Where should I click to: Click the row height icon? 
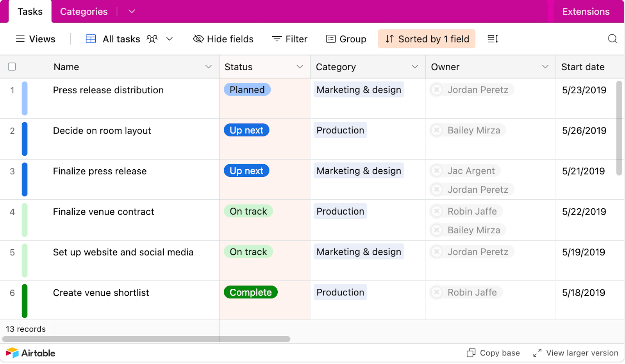point(493,39)
